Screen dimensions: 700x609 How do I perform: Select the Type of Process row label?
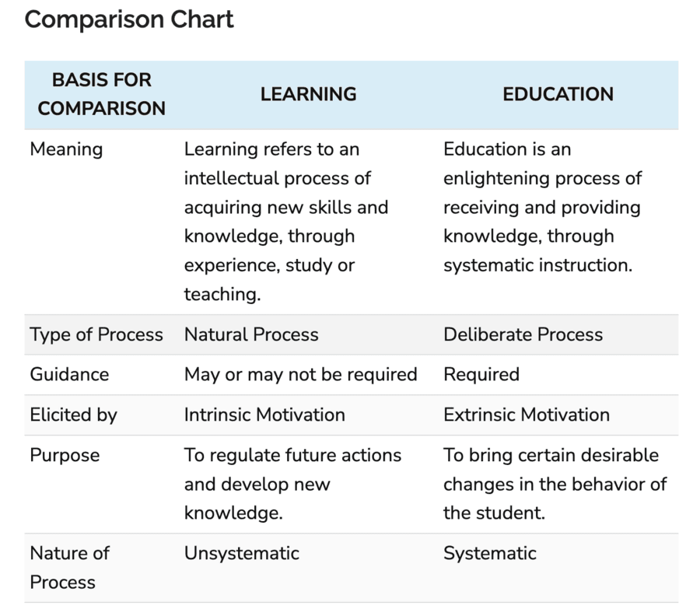click(x=96, y=334)
